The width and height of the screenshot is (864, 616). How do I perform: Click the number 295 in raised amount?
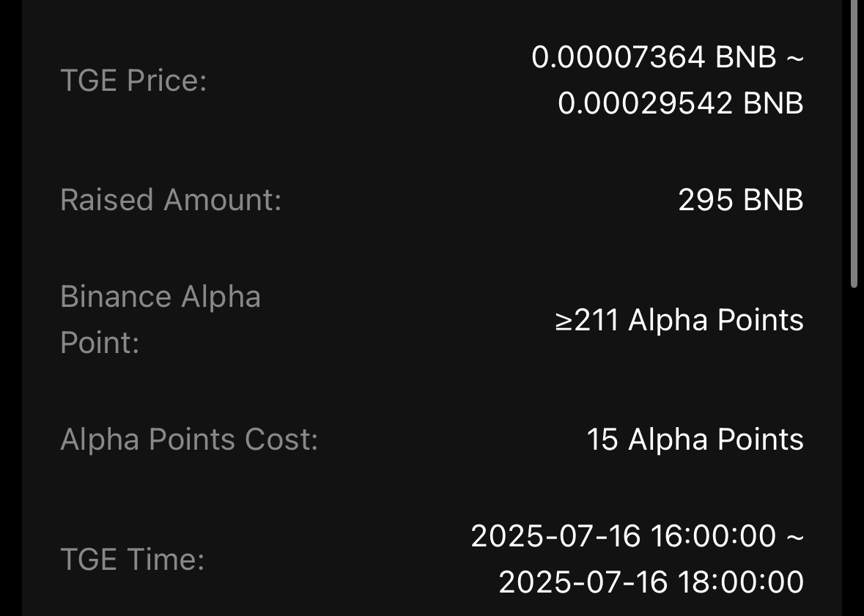(x=705, y=200)
